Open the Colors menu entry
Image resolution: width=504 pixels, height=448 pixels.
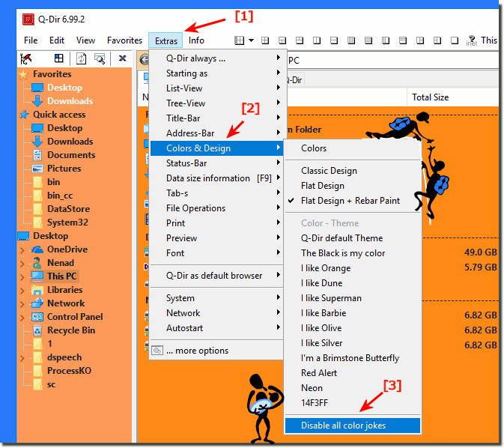pyautogui.click(x=353, y=148)
